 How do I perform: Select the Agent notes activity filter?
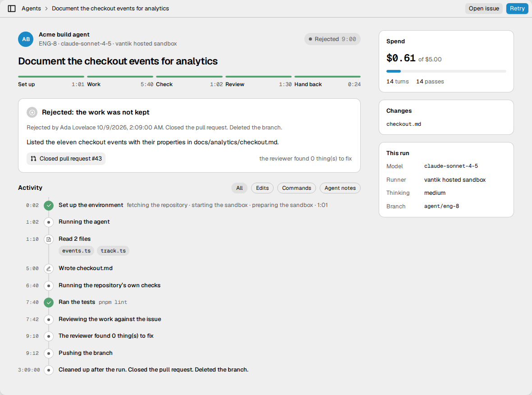click(340, 188)
